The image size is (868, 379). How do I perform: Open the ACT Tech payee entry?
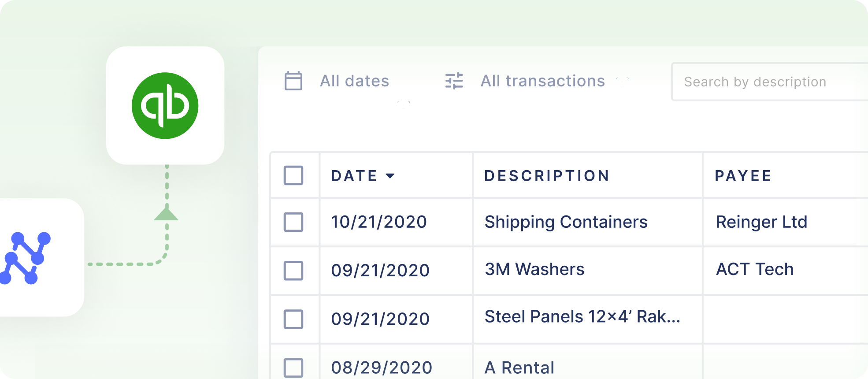pyautogui.click(x=755, y=269)
